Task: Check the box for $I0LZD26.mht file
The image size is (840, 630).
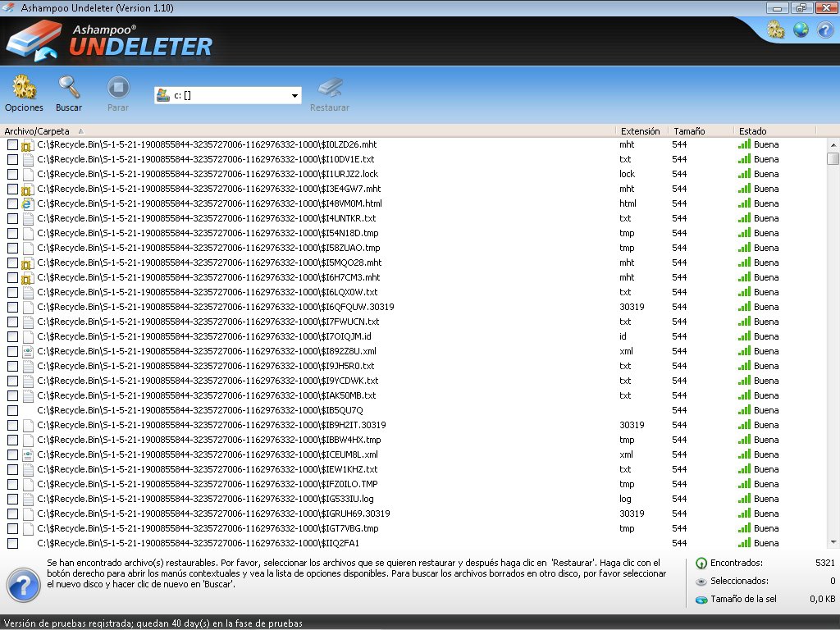Action: pos(12,145)
